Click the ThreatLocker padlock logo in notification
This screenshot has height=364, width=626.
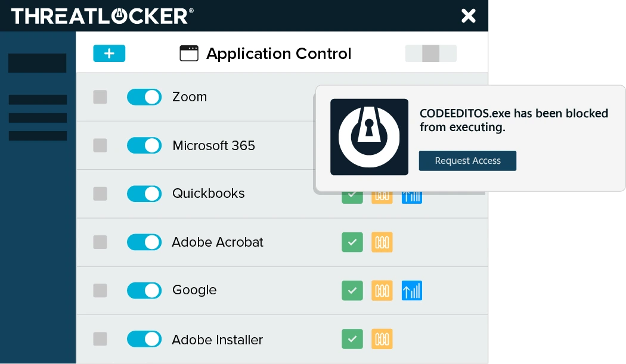pos(369,137)
